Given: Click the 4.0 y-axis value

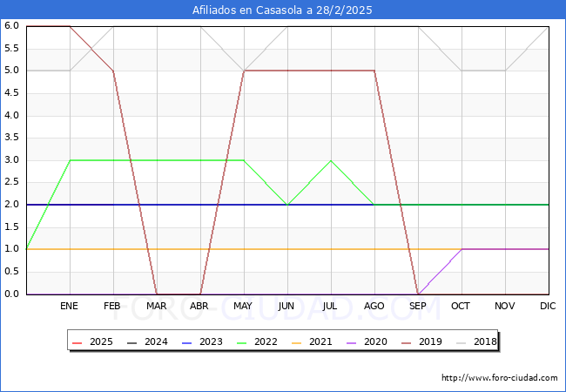Looking at the screenshot, I should (x=11, y=115).
